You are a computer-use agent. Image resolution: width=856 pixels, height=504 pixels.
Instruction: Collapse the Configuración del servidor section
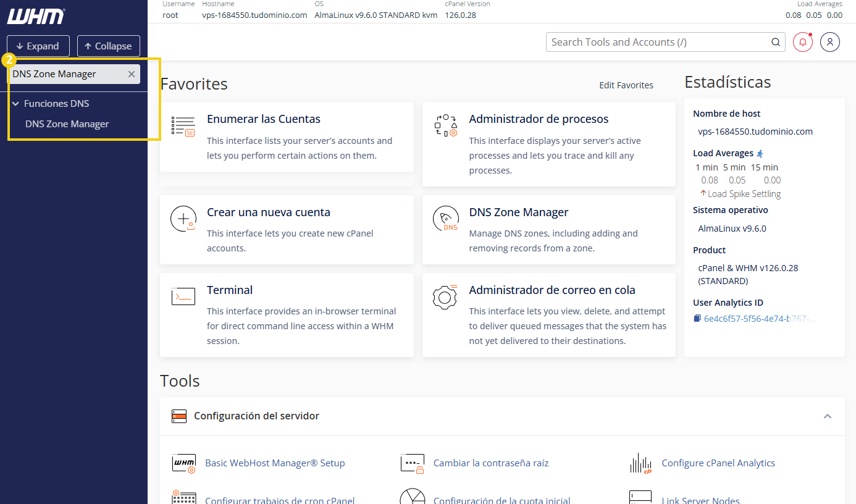point(828,416)
